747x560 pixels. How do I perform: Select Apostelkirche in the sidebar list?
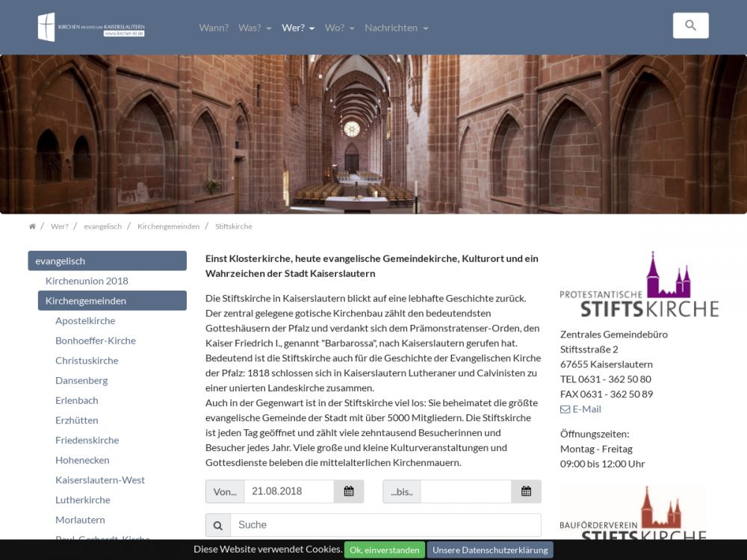click(85, 320)
